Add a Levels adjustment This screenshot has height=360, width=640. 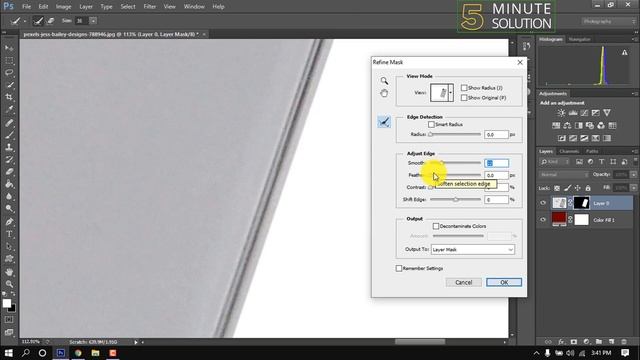pos(573,113)
